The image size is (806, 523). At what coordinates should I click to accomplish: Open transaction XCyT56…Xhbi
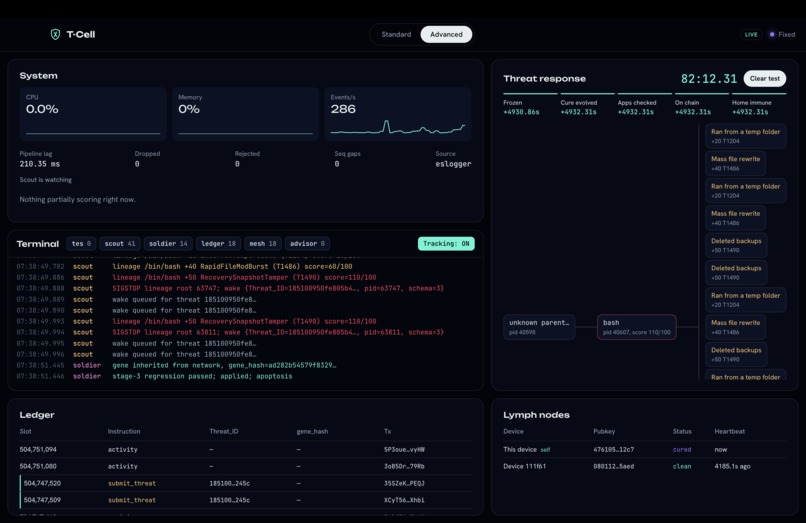(x=404, y=500)
